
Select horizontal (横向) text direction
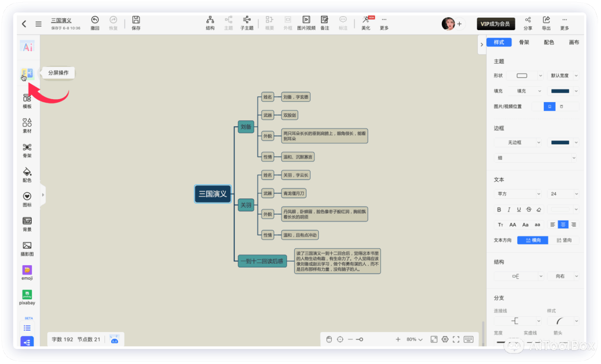(532, 240)
